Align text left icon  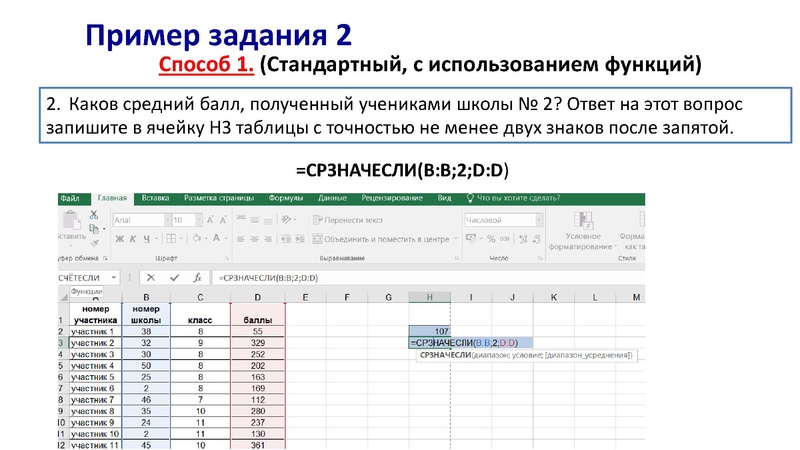[x=241, y=239]
